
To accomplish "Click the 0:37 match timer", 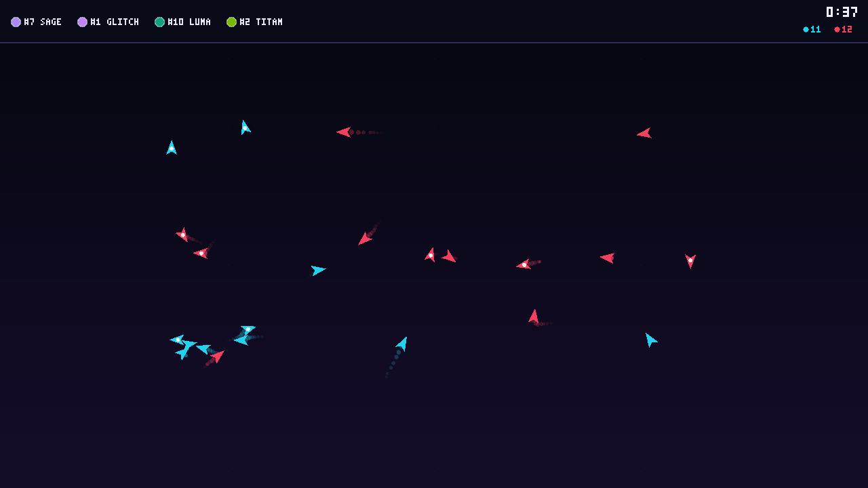I will 842,12.
